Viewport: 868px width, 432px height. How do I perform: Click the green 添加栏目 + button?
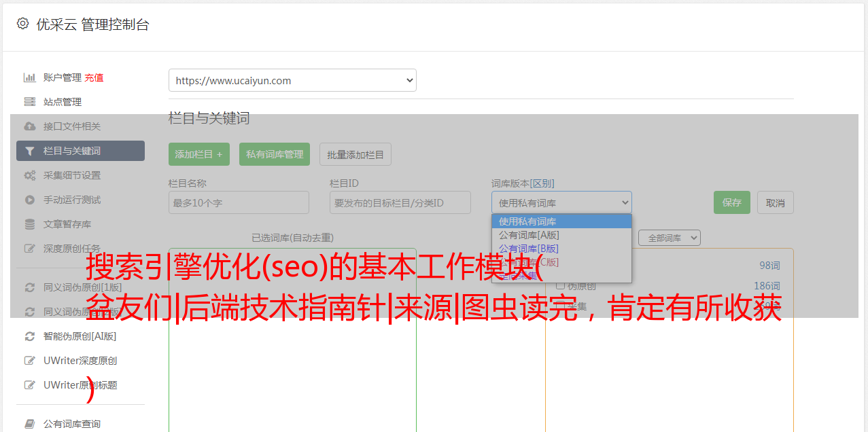pos(199,154)
